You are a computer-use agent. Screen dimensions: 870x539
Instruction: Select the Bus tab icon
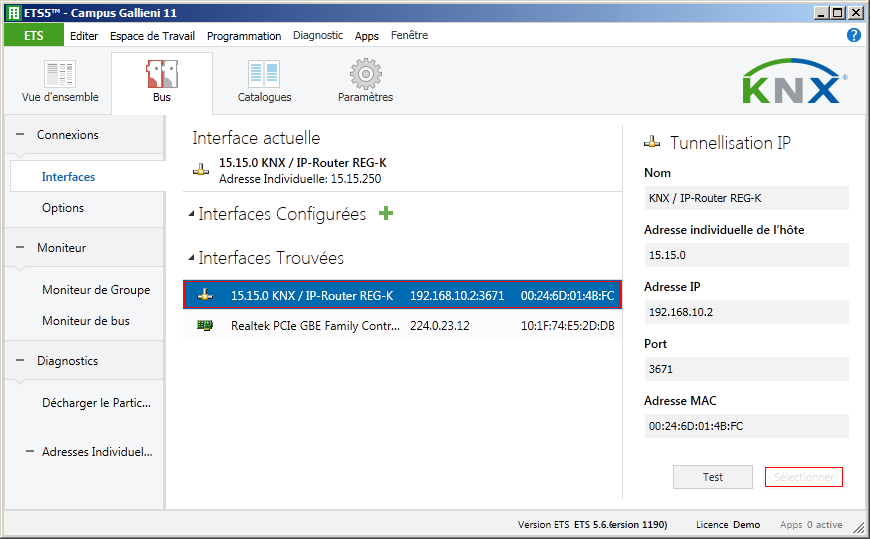coord(162,74)
